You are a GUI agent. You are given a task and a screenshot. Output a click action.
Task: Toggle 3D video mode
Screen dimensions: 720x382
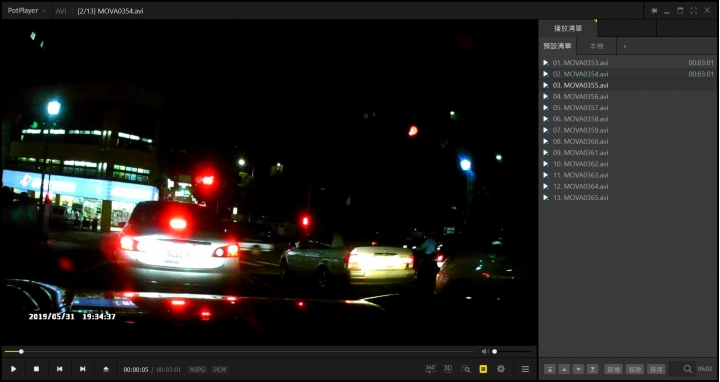pos(448,369)
